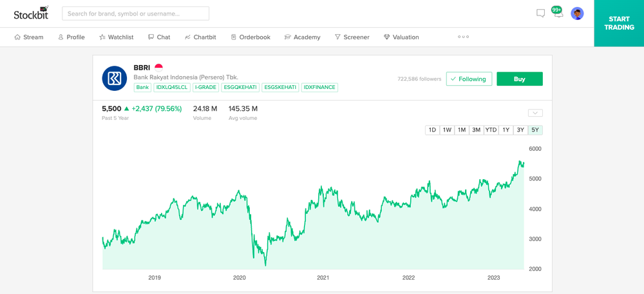Toggle the Following button for BBRI

[x=469, y=79]
